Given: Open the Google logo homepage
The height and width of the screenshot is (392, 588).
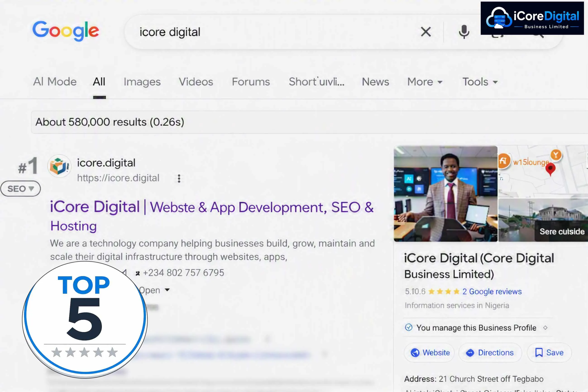Looking at the screenshot, I should 66,31.
